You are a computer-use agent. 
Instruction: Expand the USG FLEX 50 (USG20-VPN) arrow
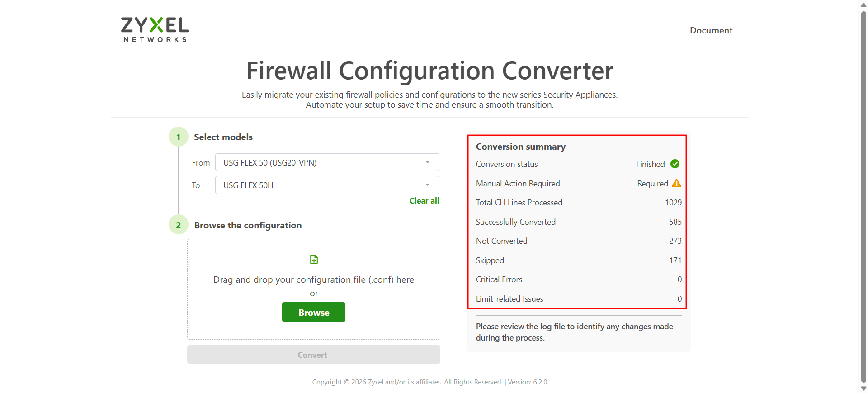[428, 162]
